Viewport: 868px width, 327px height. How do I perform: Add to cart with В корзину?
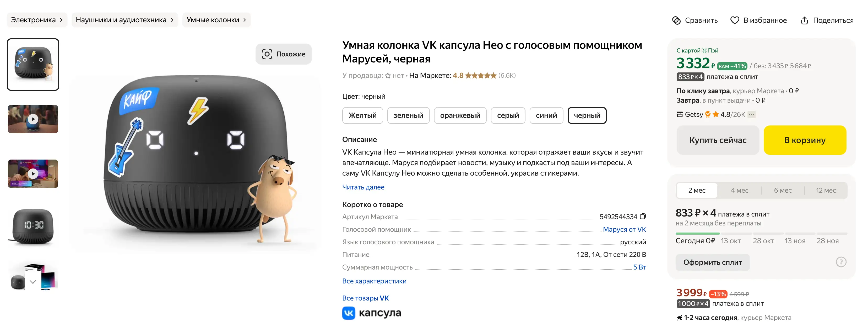tap(805, 140)
